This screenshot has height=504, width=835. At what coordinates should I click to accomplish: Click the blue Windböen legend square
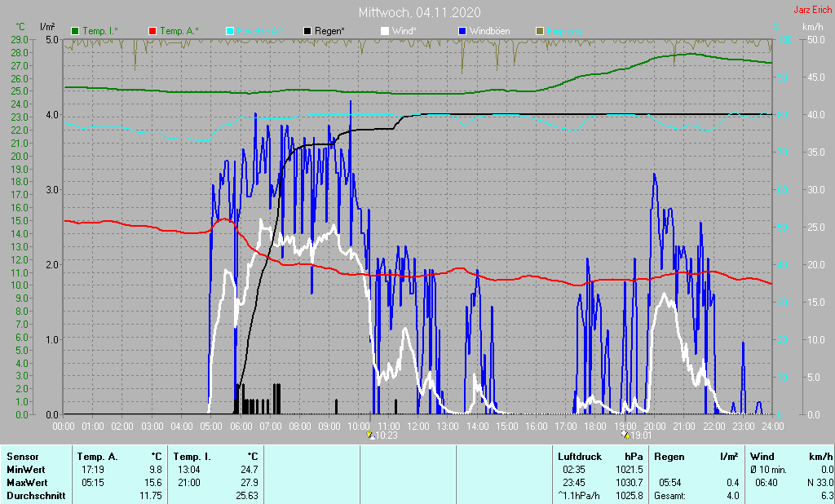click(x=462, y=31)
